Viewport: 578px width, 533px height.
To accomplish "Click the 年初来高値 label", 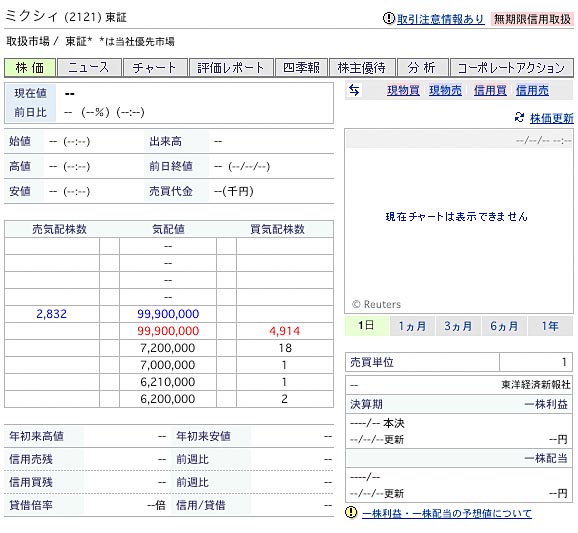I will point(36,436).
